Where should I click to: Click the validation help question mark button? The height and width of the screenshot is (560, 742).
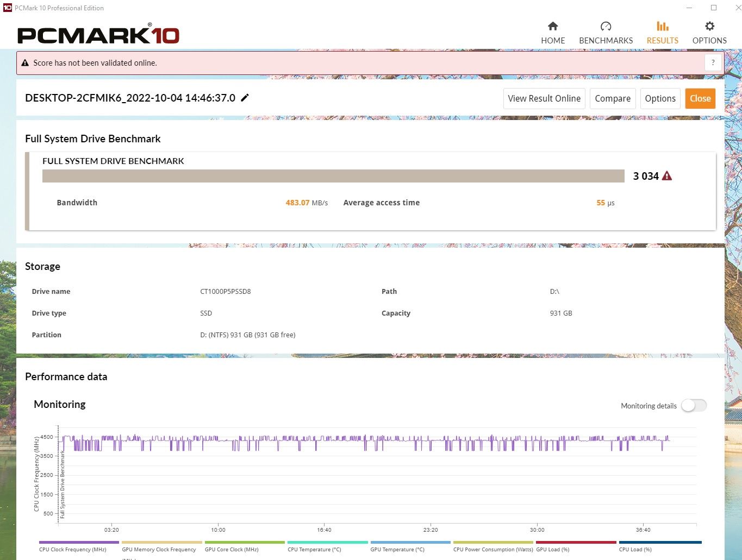point(713,62)
